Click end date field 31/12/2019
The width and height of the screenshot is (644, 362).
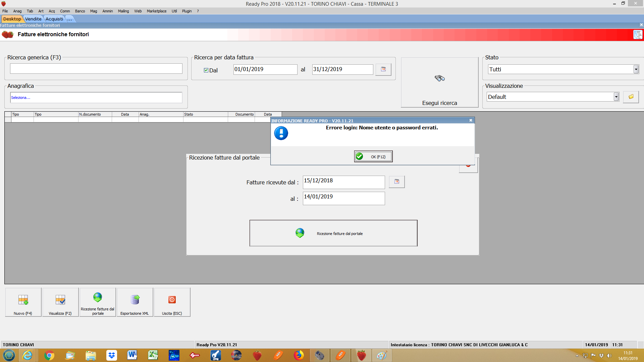coord(342,69)
